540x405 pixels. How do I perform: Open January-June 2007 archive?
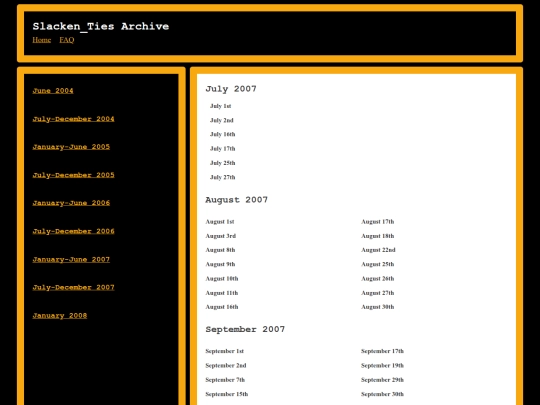point(71,259)
